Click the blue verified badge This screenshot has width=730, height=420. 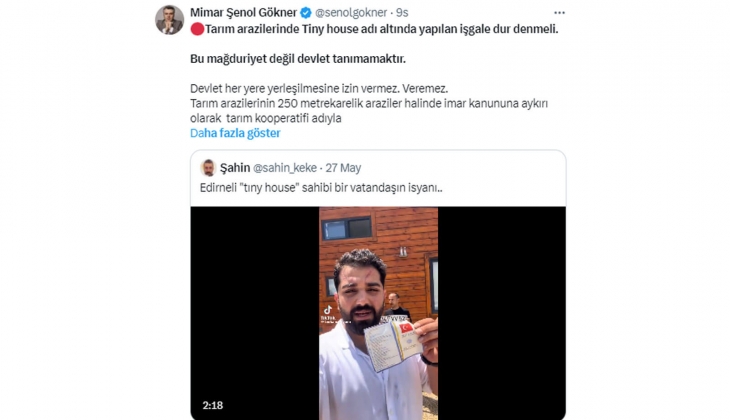point(306,13)
